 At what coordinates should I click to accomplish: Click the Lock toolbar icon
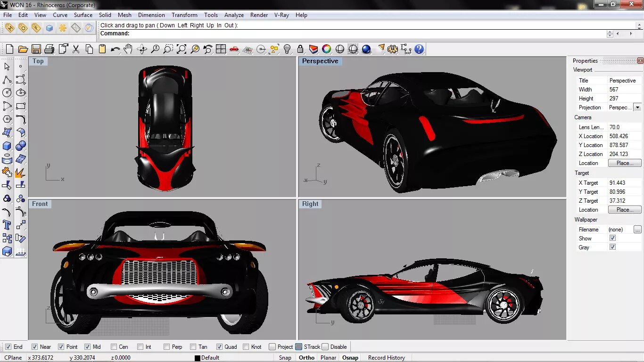[x=300, y=49]
